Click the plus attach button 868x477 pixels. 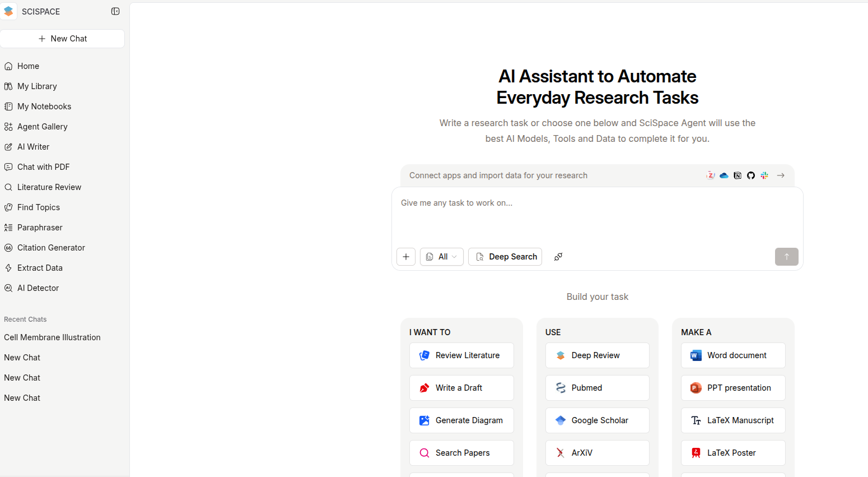[406, 257]
